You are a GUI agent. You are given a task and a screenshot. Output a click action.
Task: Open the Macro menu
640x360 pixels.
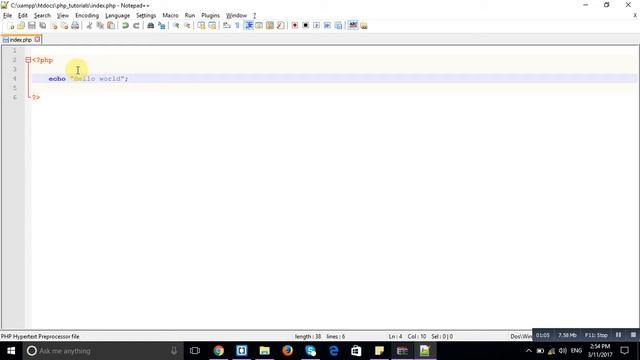(171, 16)
